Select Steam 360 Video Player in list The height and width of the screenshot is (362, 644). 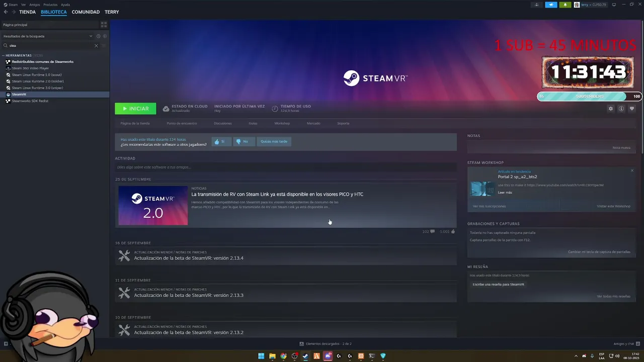tap(30, 68)
